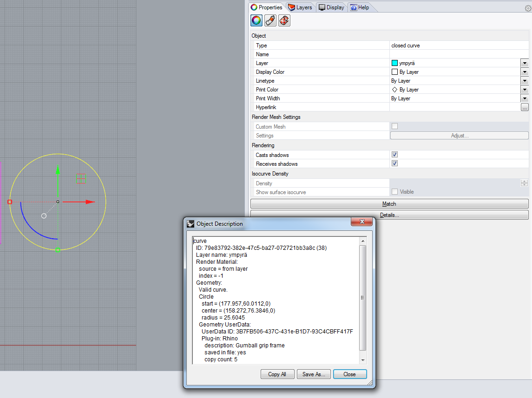Viewport: 532px width, 398px height.
Task: Click the 'start = (177.957,60.0112,0)' line
Action: [x=236, y=304]
